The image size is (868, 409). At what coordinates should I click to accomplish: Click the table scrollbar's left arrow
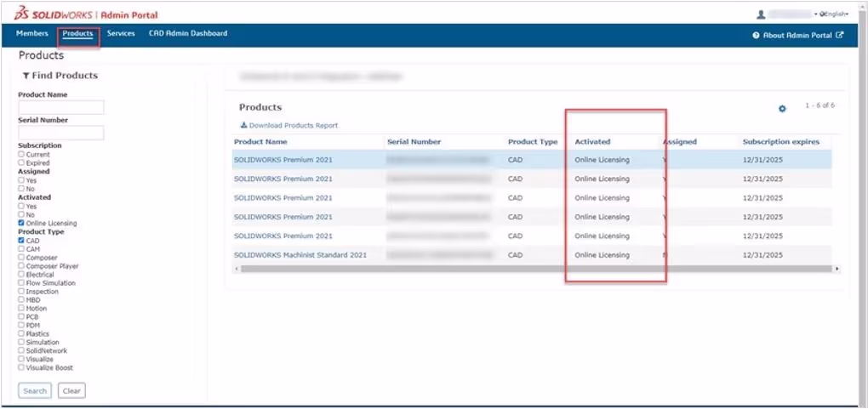point(237,269)
